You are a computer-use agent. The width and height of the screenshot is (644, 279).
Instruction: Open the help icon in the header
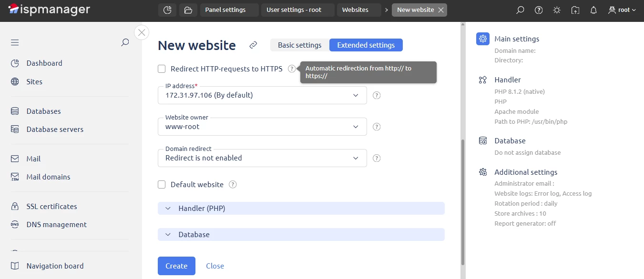pos(538,10)
